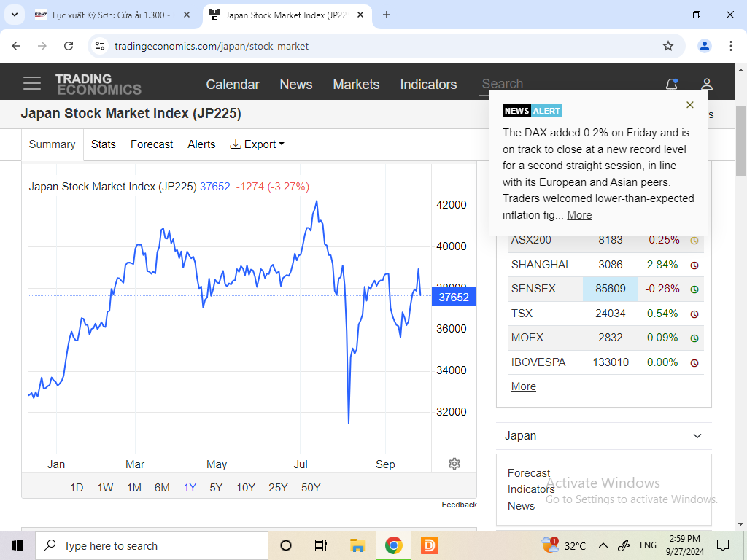Click the clock icon beside SENSEX

694,289
